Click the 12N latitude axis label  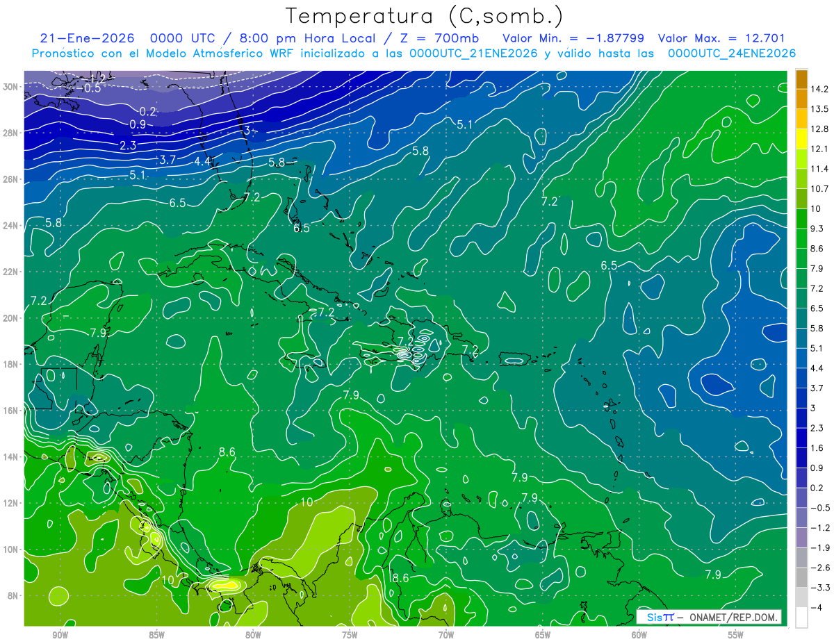click(x=10, y=503)
